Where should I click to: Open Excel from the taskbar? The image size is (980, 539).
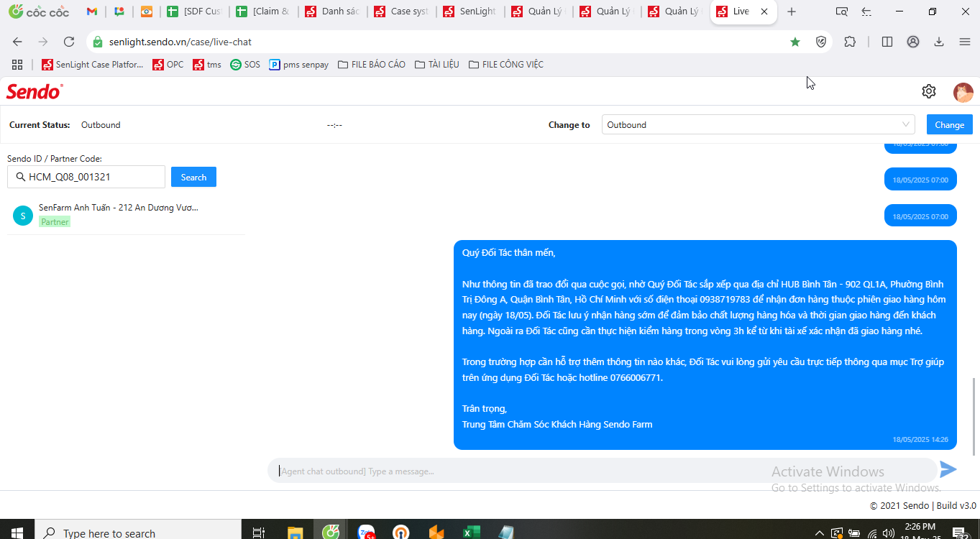(x=471, y=533)
